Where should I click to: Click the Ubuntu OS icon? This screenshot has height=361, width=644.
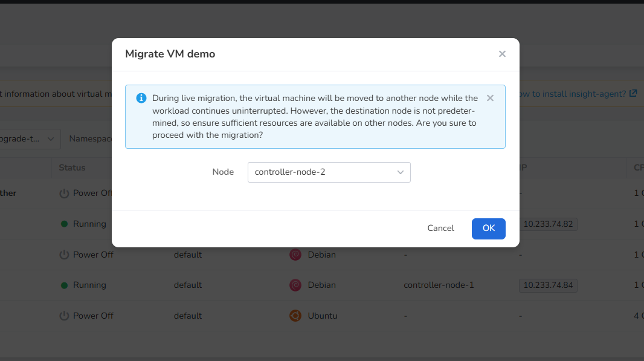(295, 316)
